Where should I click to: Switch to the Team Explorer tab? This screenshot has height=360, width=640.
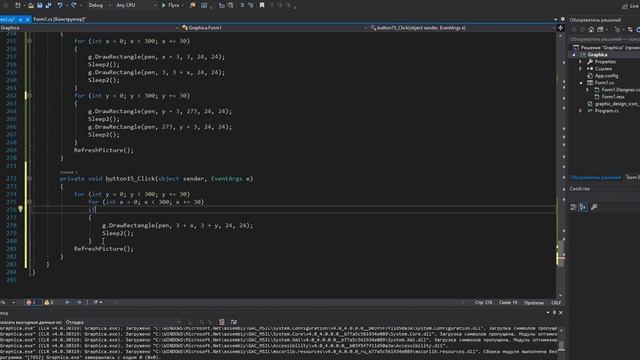click(633, 177)
